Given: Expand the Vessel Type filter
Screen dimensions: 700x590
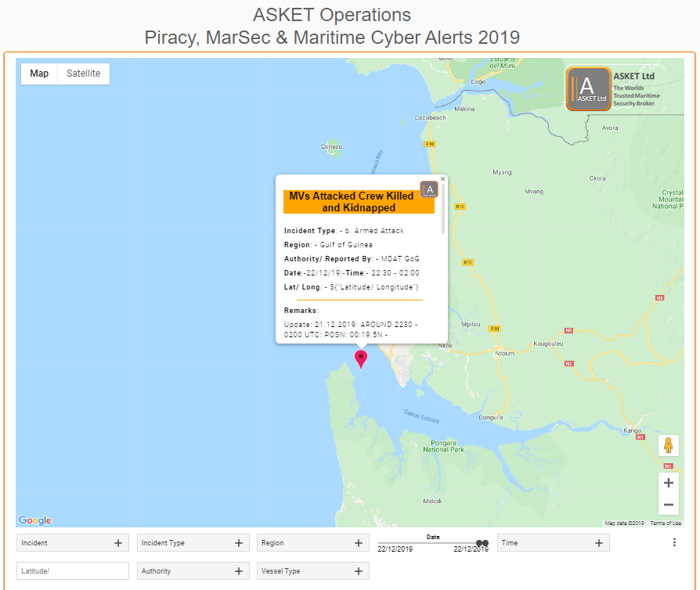Looking at the screenshot, I should click(313, 570).
